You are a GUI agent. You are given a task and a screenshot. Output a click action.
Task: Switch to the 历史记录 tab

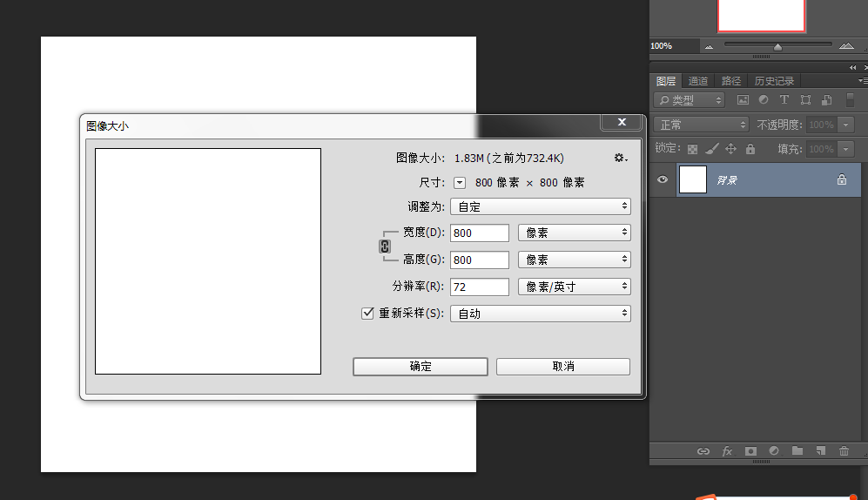(x=774, y=81)
